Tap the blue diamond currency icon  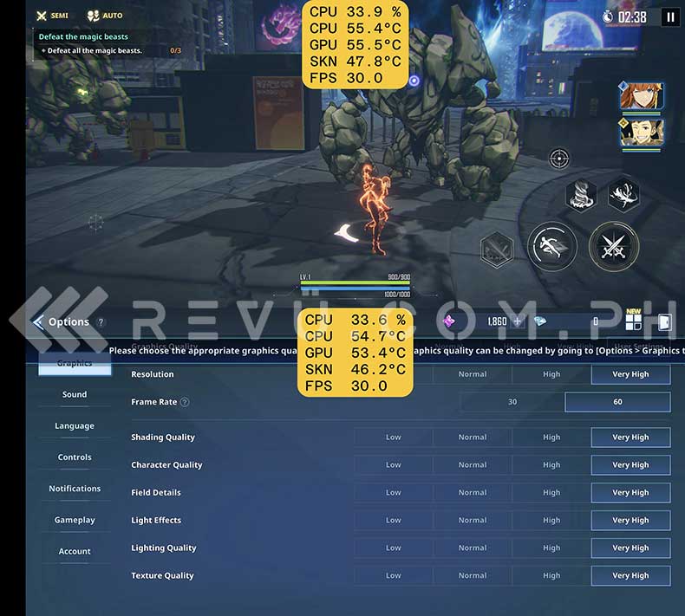coord(540,321)
